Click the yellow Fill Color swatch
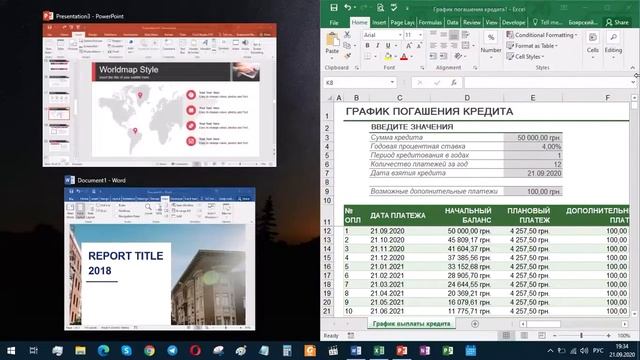 [x=388, y=56]
